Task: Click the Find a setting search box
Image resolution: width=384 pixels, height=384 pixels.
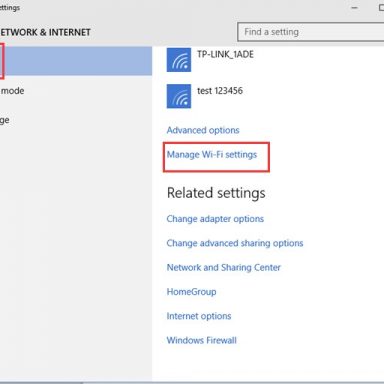Action: [311, 32]
